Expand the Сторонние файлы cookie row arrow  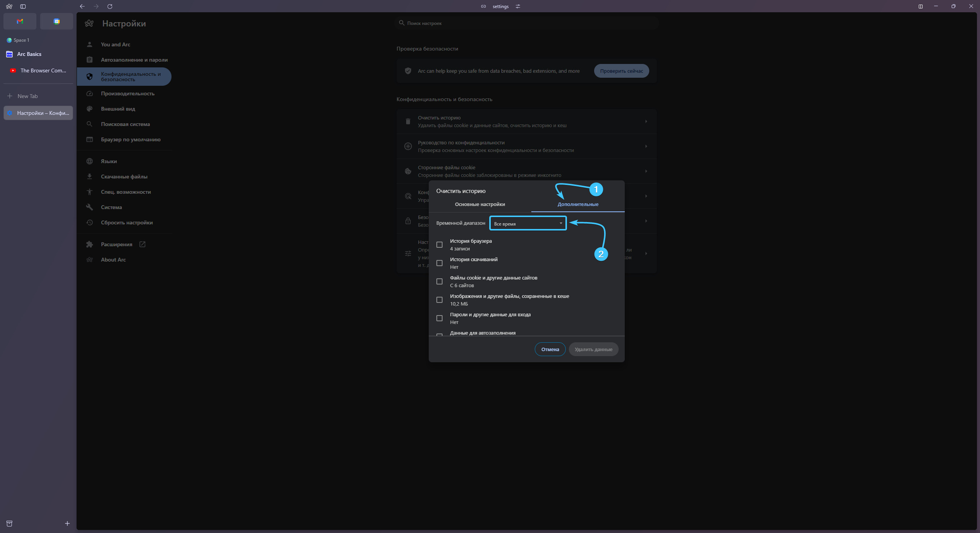point(646,171)
